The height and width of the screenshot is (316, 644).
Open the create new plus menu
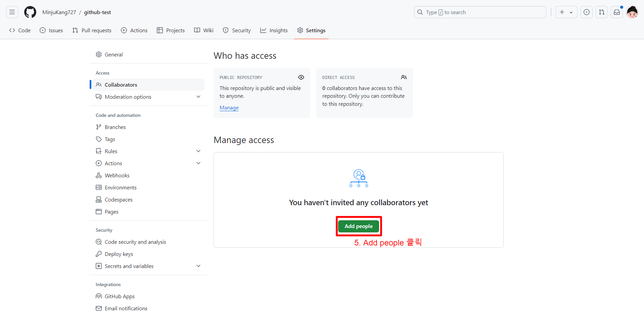pos(566,12)
